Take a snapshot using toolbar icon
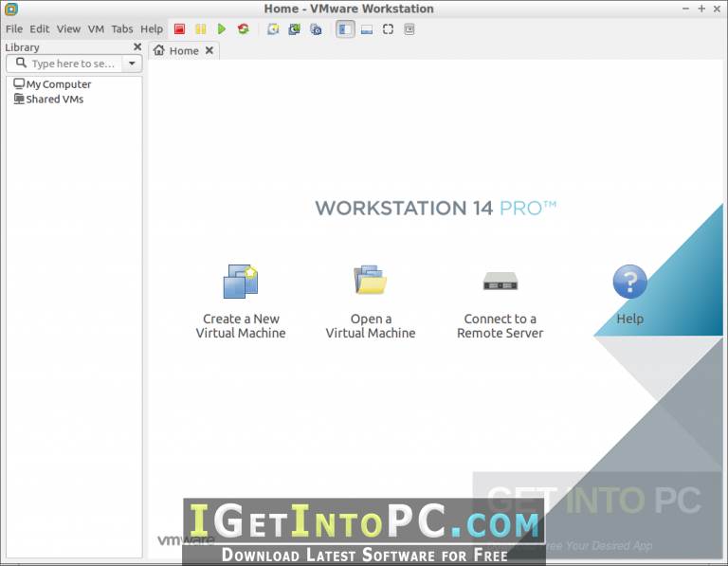 273,29
